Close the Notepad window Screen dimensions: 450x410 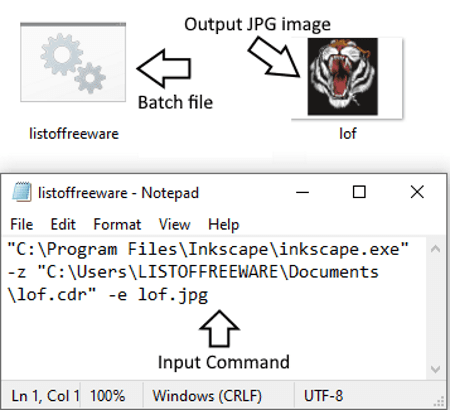(417, 192)
